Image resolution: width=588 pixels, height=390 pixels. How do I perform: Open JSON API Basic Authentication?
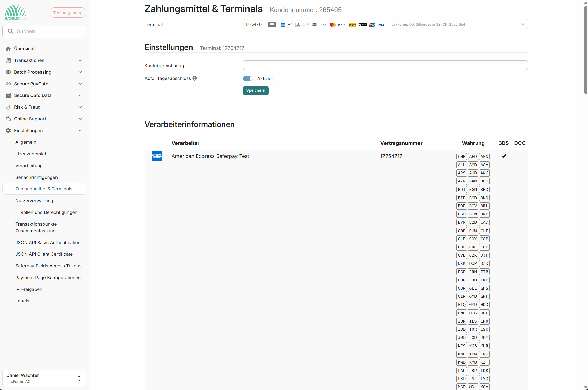pyautogui.click(x=48, y=243)
